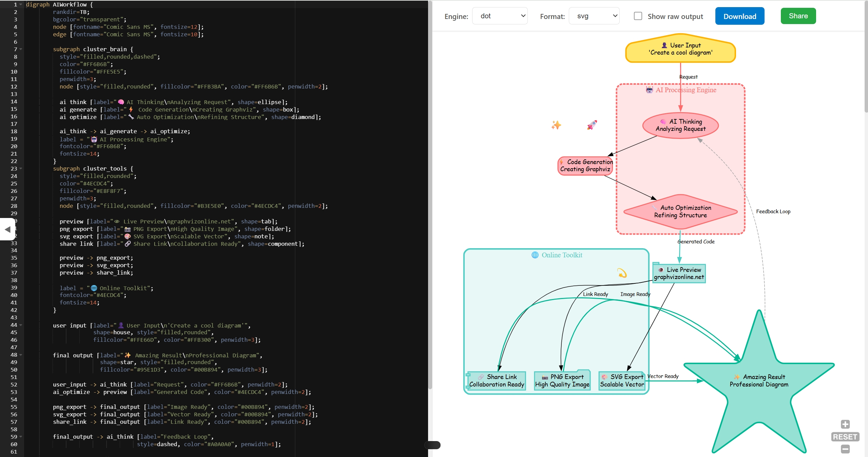868x457 pixels.
Task: Enable the Show raw output checkbox
Action: click(638, 16)
